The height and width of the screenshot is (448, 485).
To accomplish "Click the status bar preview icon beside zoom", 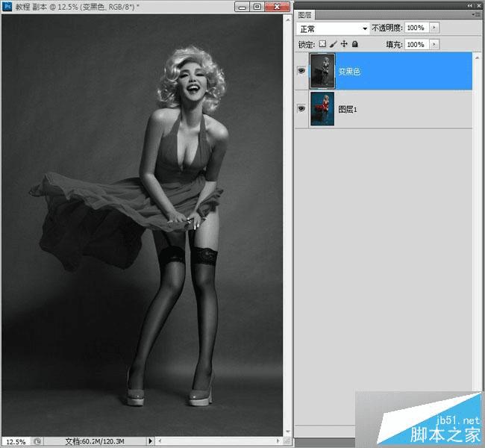I will point(38,441).
